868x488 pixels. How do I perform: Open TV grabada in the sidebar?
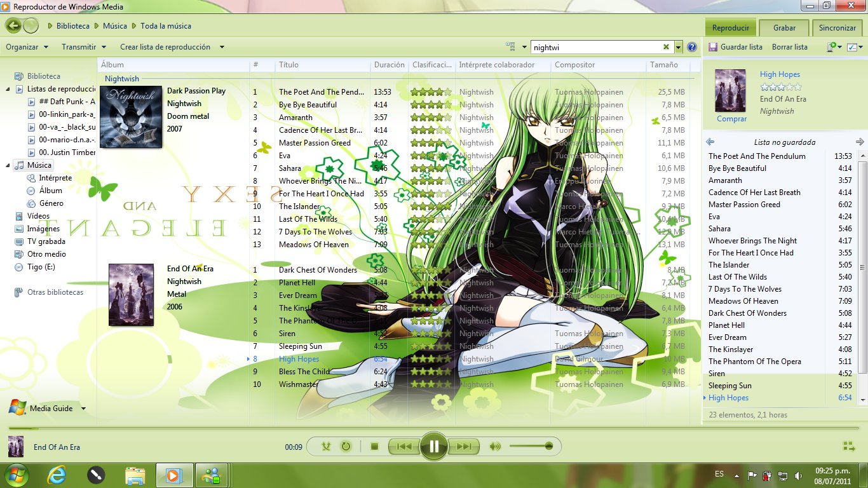click(x=46, y=241)
